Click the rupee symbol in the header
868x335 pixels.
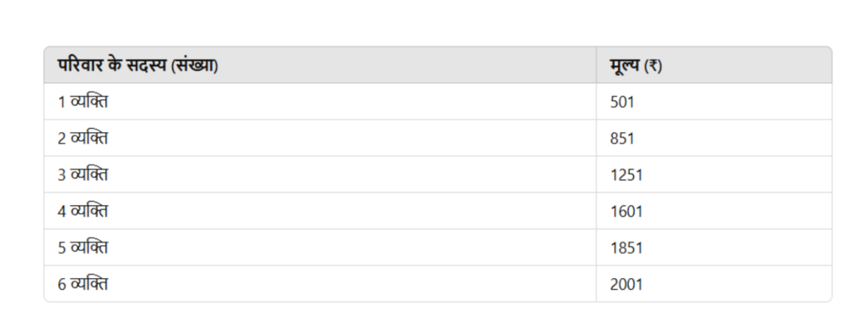coord(654,66)
